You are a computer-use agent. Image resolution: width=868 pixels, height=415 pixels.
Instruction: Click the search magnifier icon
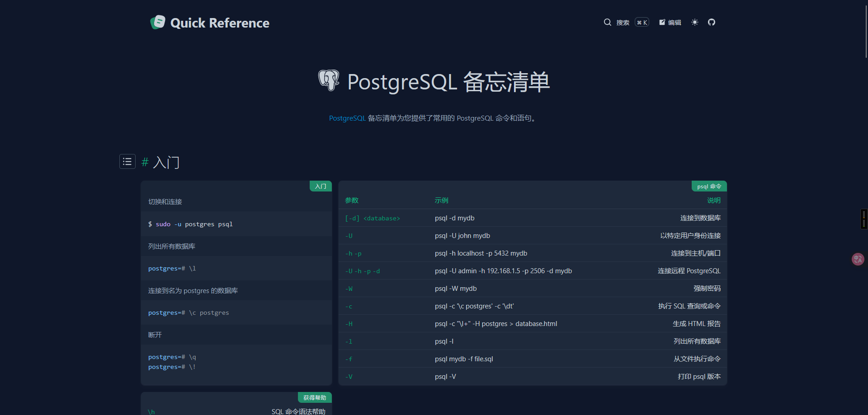(x=608, y=22)
